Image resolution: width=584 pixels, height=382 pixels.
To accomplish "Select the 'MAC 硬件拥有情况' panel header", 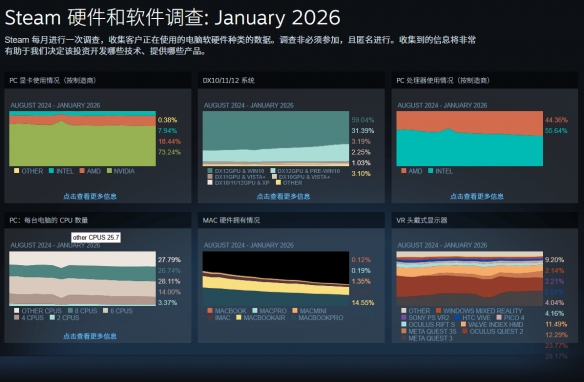I will click(291, 220).
